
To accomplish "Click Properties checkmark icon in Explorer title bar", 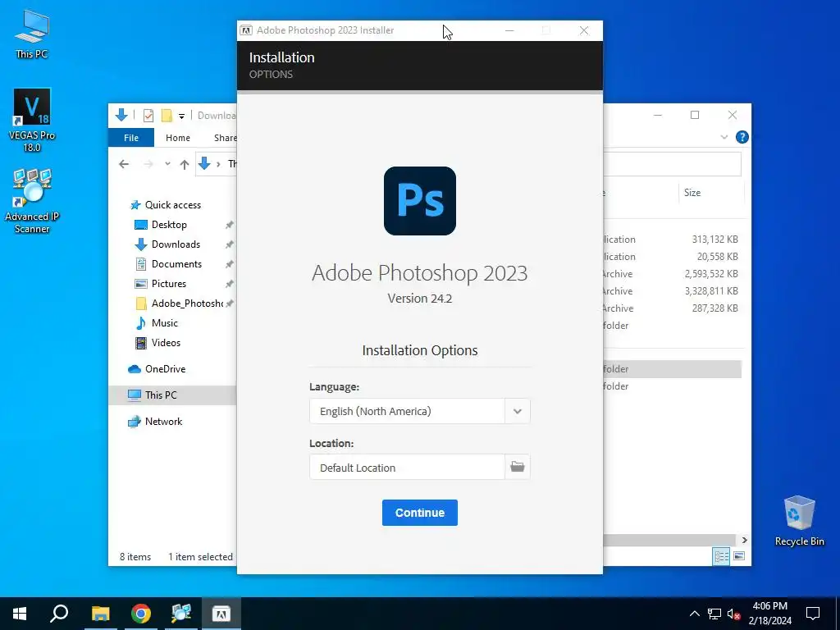I will 148,115.
